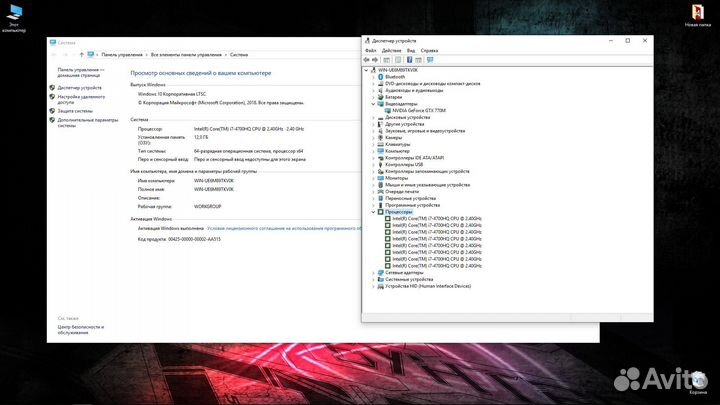Select Контроллеры IDE ATA/ATAPI row
The image size is (720, 405).
[414, 158]
